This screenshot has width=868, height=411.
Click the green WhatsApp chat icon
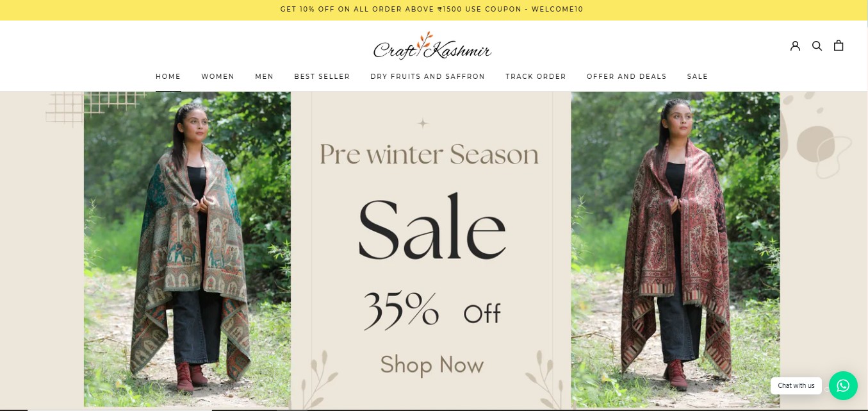pyautogui.click(x=843, y=385)
